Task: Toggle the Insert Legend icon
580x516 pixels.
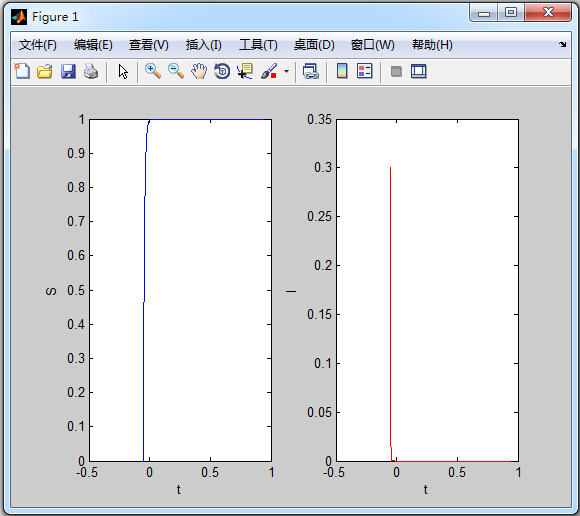Action: click(x=364, y=71)
